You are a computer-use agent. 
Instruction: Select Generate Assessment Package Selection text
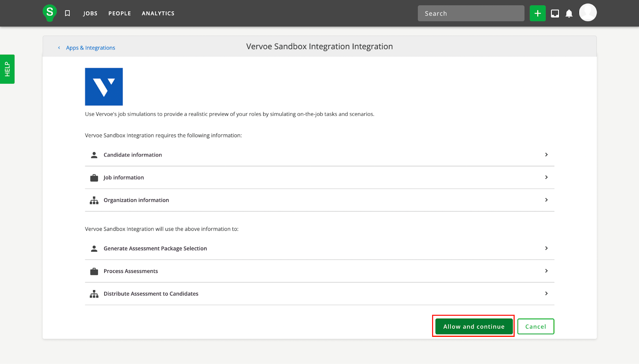[x=155, y=249]
